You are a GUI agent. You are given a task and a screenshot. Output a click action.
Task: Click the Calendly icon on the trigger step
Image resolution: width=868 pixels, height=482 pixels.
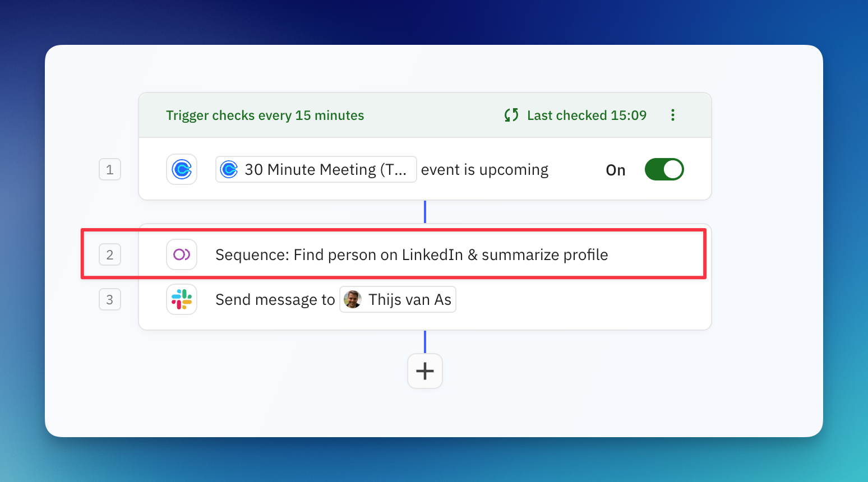(181, 169)
